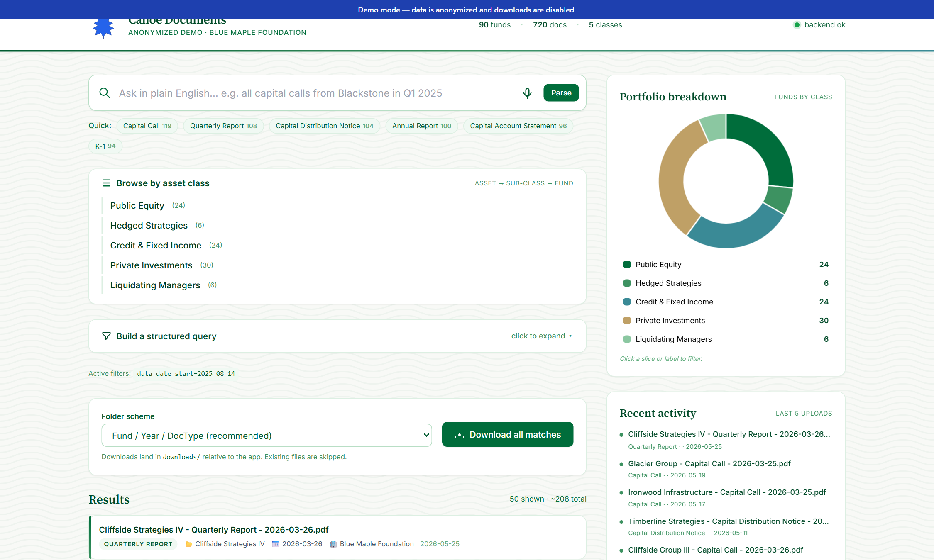This screenshot has height=560, width=934.
Task: Click the Hedged Strategies legend color swatch
Action: click(627, 283)
